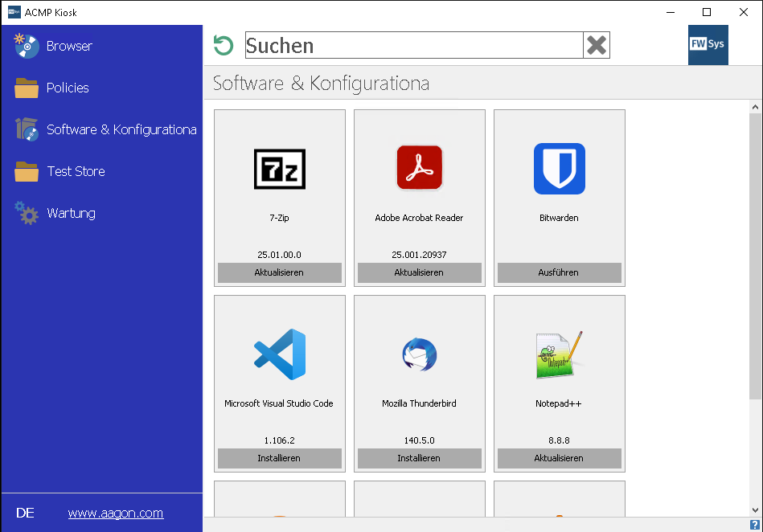Image resolution: width=763 pixels, height=532 pixels.
Task: Select the Bitwarden shield icon
Action: point(559,169)
